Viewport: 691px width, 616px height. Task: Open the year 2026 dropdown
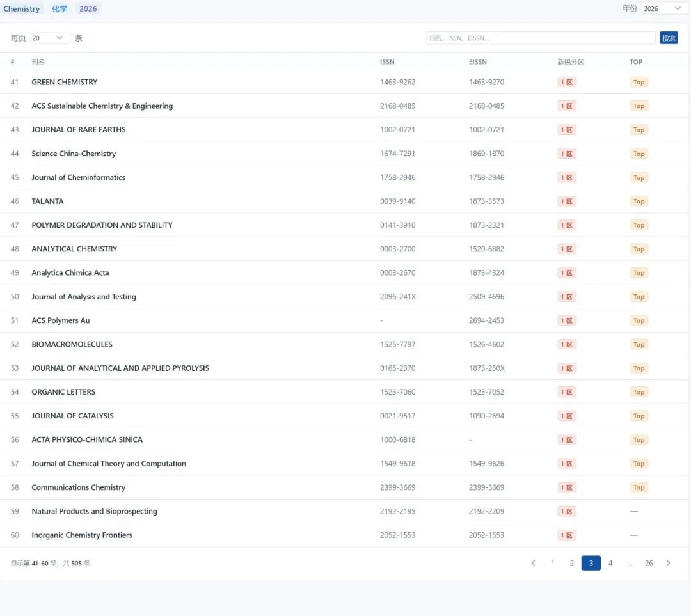[662, 8]
